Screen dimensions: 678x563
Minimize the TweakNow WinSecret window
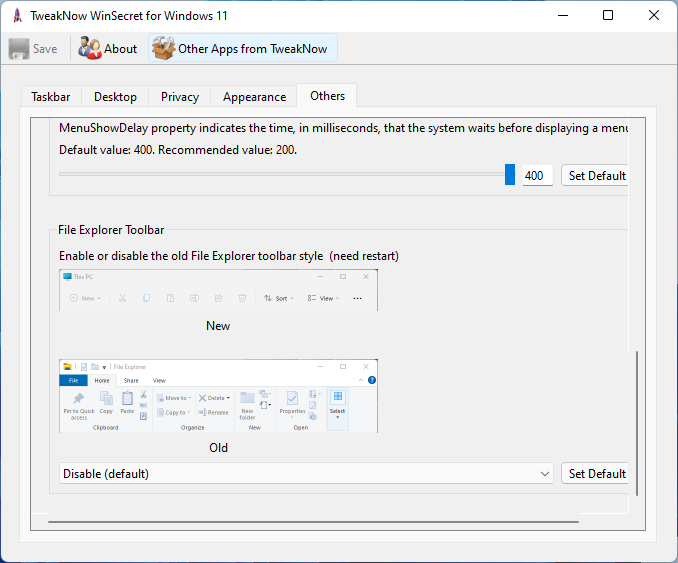(x=563, y=15)
